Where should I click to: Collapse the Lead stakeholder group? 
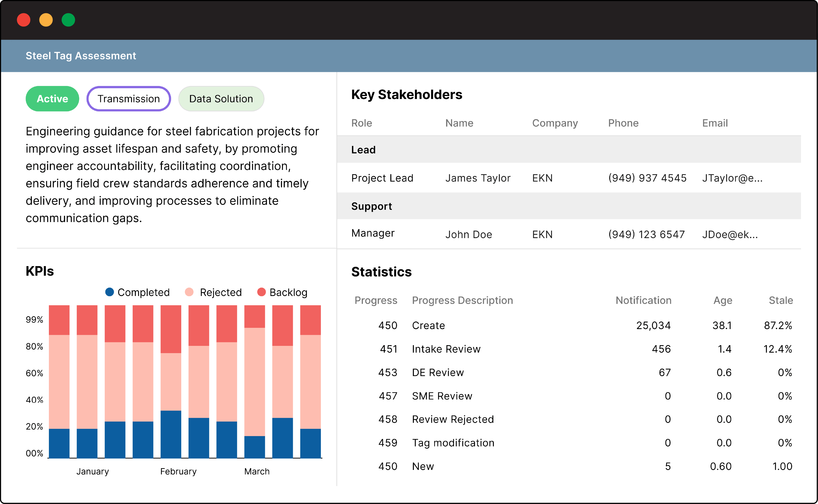[x=363, y=150]
